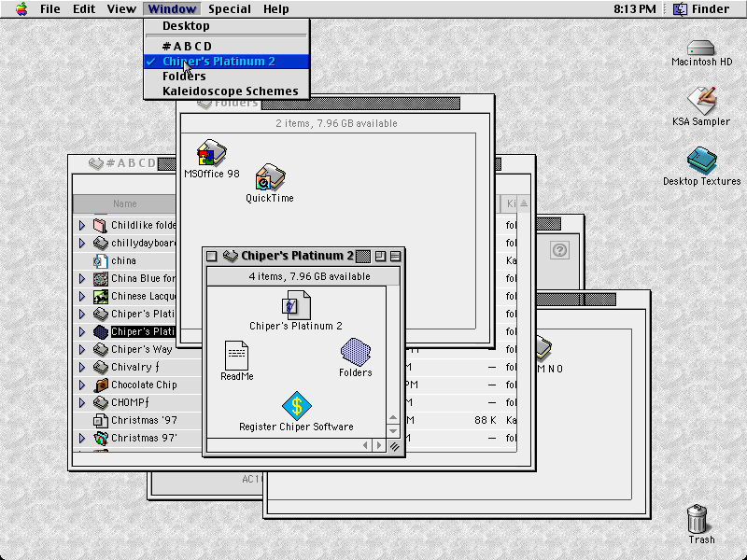Open the Apple menu

coord(21,8)
